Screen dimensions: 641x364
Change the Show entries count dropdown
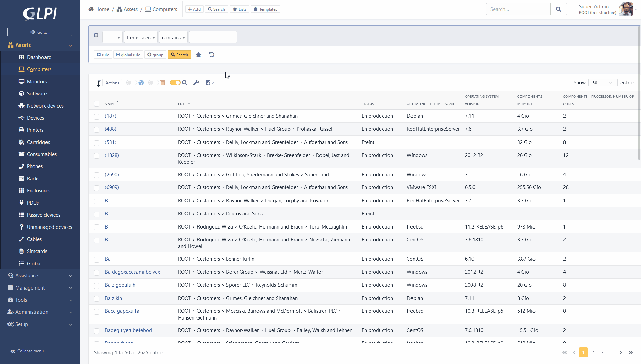coord(603,83)
